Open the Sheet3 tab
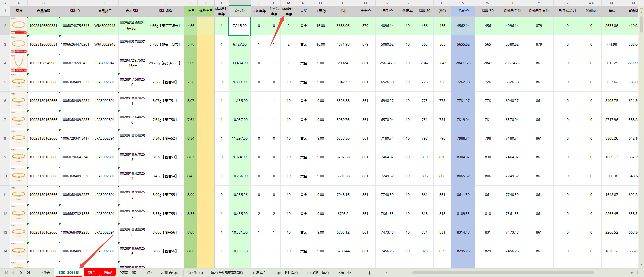Viewport: 644px width, 277px height. [344, 273]
